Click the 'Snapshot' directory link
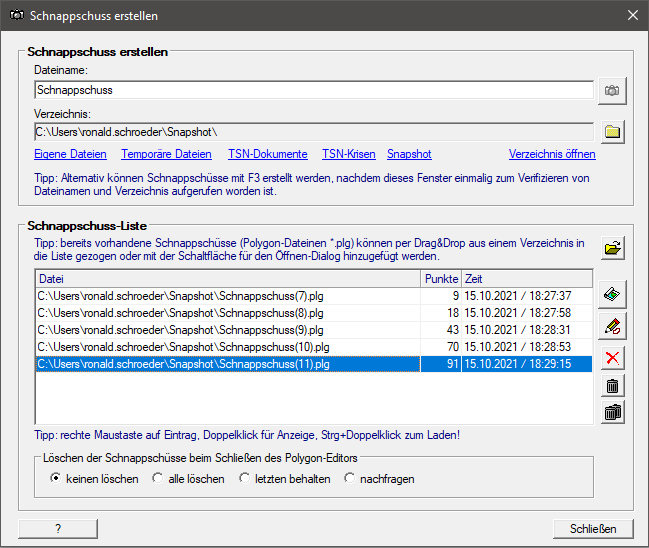 [409, 154]
